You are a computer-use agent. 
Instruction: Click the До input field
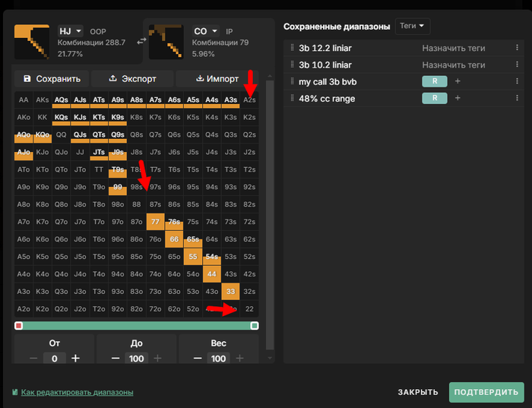point(136,358)
